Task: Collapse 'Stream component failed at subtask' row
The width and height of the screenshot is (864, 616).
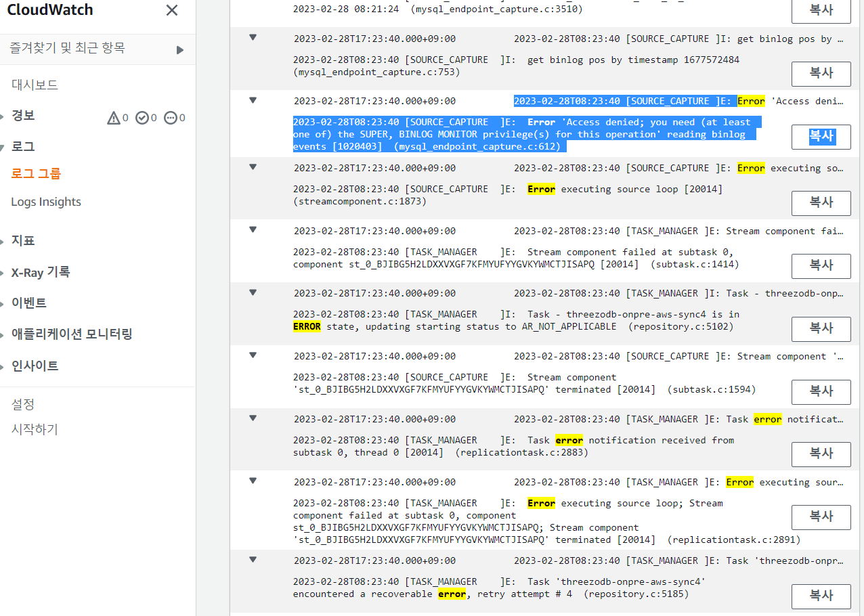Action: click(253, 229)
